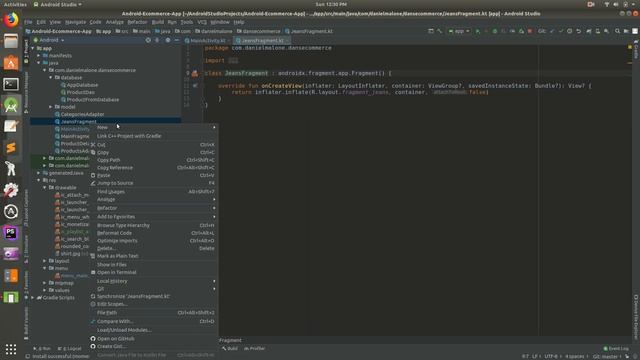Screen dimensions: 640x360
Task: Choose Reformat Code in context menu
Action: point(154,233)
